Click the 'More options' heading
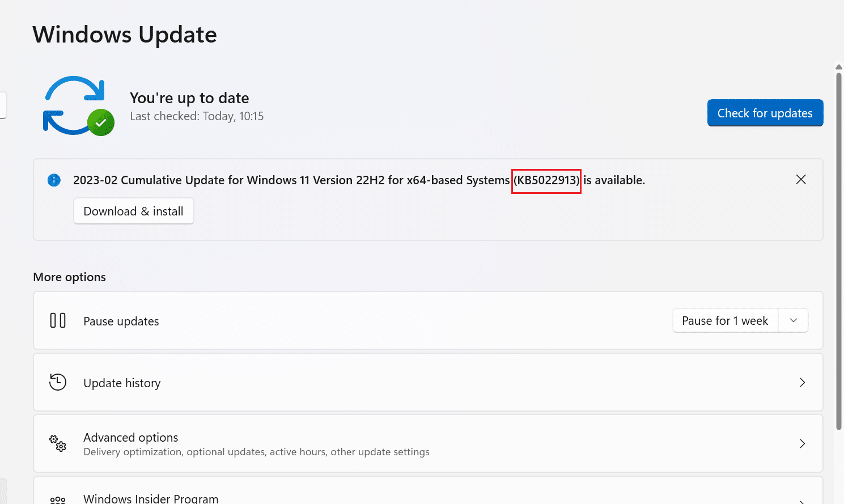This screenshot has height=504, width=844. (x=70, y=277)
